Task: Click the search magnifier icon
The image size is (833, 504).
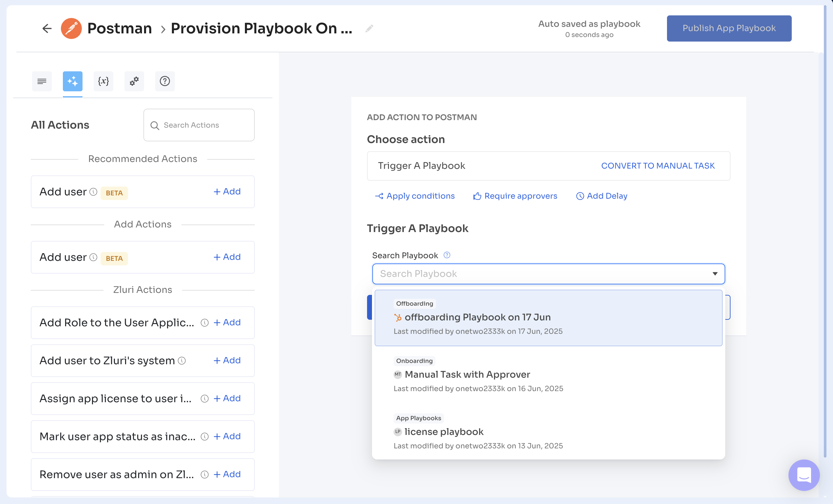Action: coord(155,125)
